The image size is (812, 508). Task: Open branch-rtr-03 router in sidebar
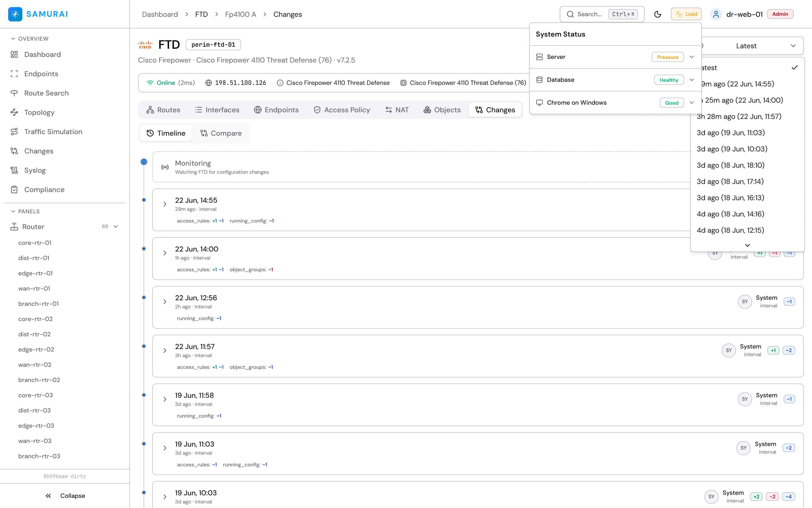(39, 456)
